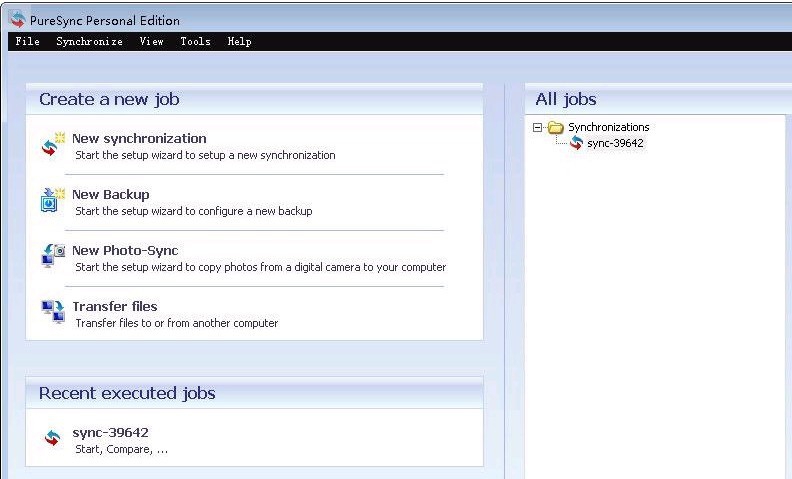
Task: Click the 'Create a new job' heading
Action: point(109,99)
